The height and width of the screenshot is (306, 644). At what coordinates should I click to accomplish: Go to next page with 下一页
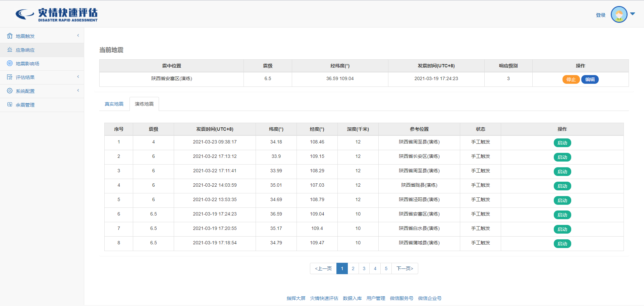[405, 268]
